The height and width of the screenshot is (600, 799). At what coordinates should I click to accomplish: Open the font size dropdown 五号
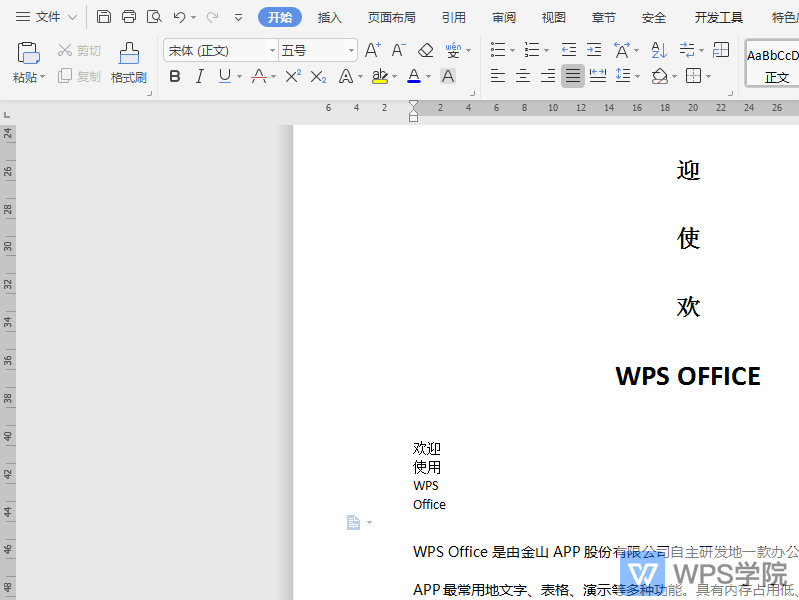(351, 51)
